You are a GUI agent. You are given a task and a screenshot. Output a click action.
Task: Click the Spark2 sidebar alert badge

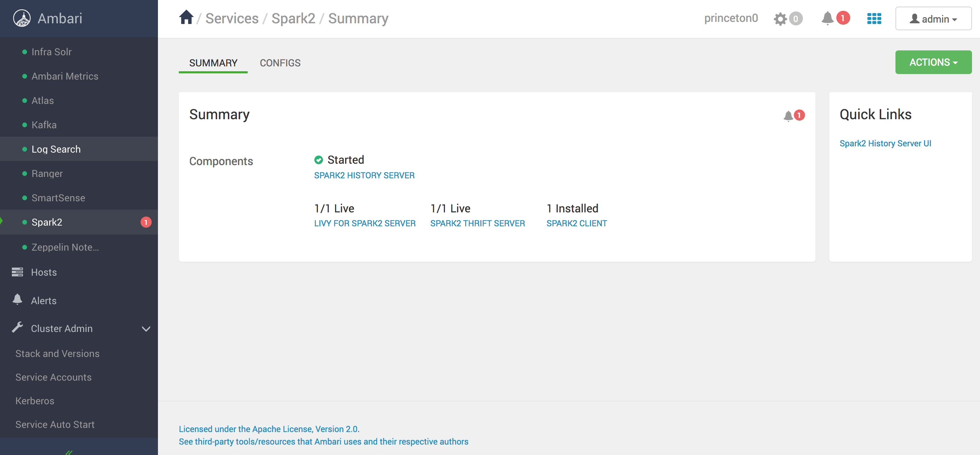(x=146, y=222)
